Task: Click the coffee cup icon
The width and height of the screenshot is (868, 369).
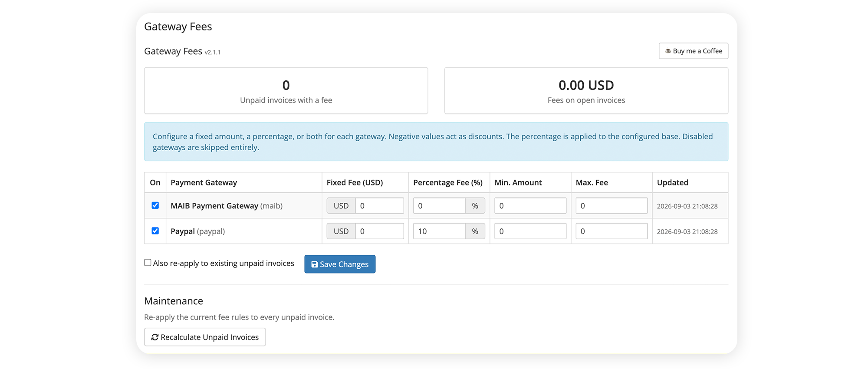Action: tap(668, 51)
